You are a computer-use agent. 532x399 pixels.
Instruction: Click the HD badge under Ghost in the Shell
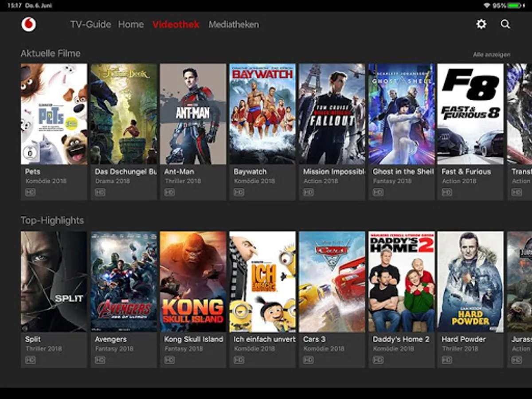[378, 192]
